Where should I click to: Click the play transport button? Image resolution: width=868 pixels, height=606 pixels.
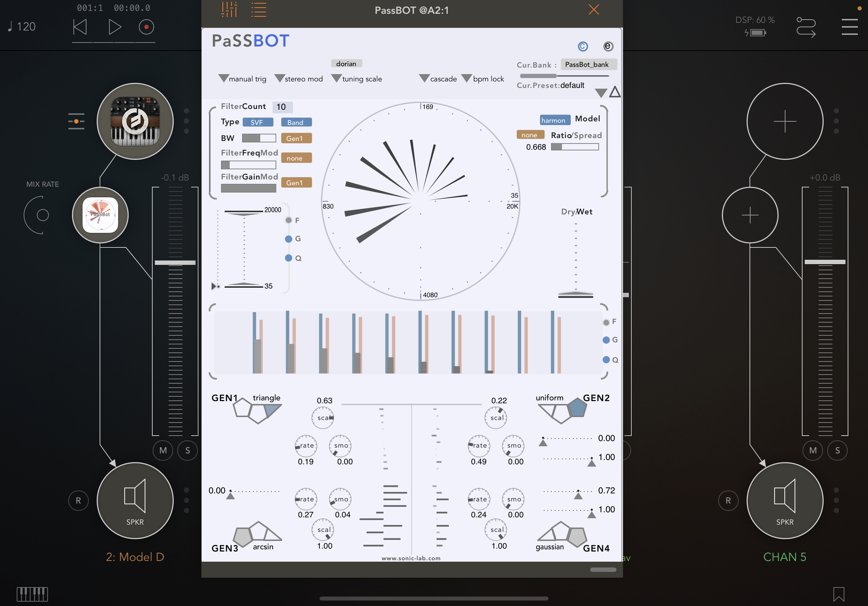pos(114,27)
